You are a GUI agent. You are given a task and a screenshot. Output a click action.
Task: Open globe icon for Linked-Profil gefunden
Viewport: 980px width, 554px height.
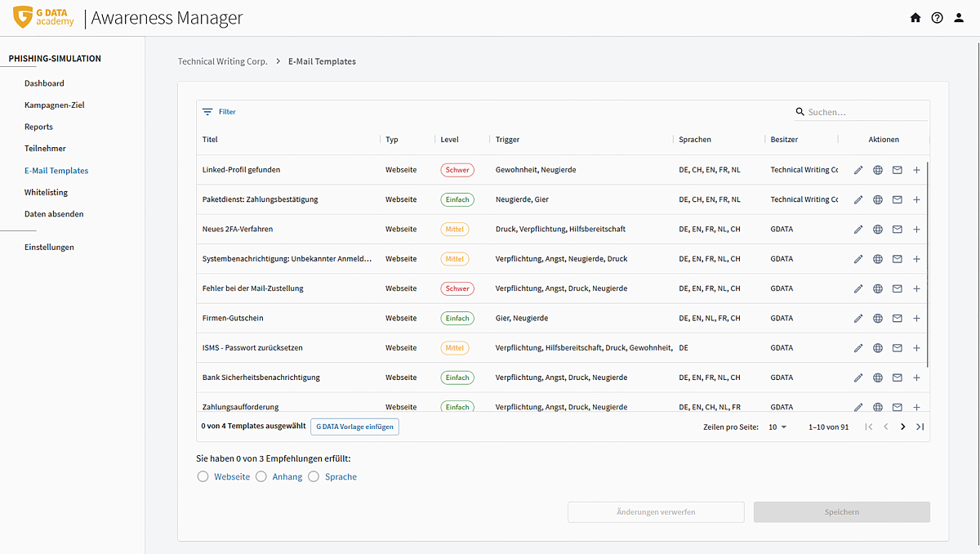click(x=878, y=170)
